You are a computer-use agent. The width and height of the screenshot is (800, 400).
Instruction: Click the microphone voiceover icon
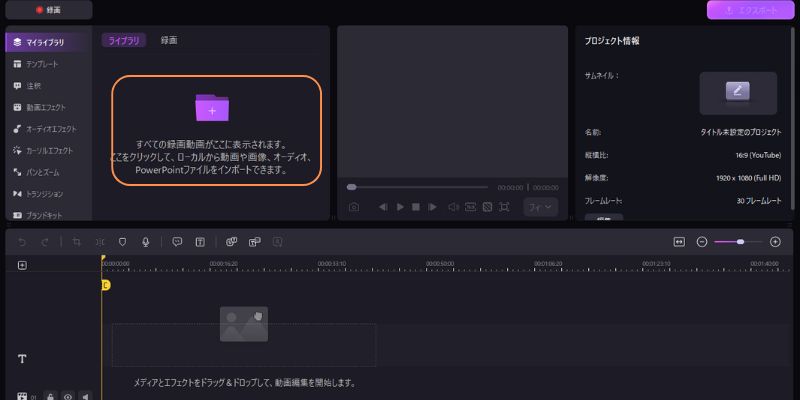click(146, 241)
